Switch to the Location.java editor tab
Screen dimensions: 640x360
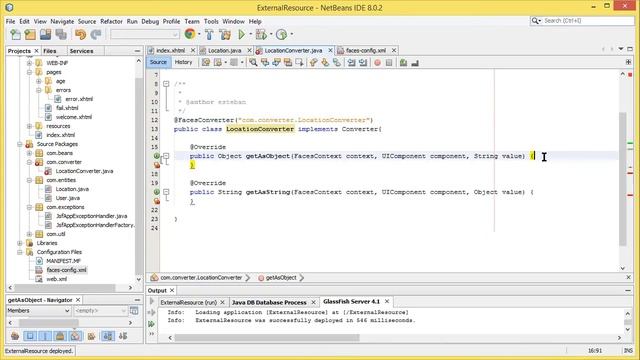[x=224, y=50]
